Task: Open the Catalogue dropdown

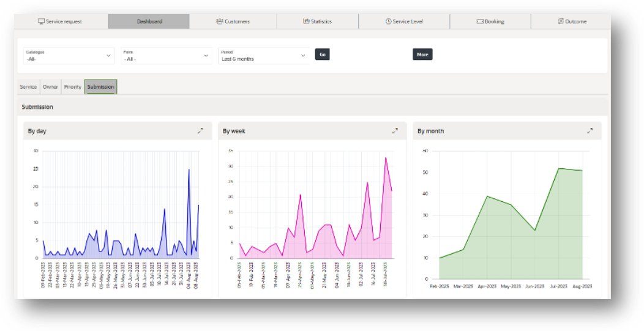Action: tap(69, 56)
